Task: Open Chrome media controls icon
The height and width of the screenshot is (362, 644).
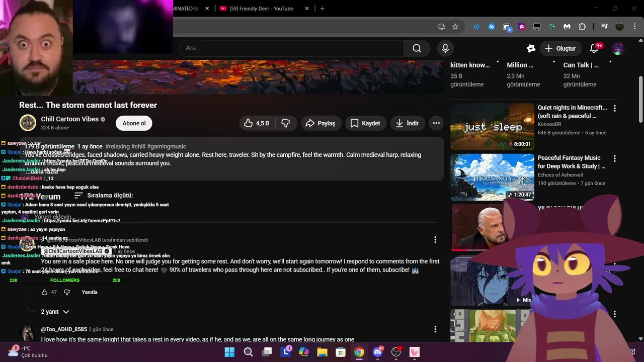Action: (x=605, y=27)
